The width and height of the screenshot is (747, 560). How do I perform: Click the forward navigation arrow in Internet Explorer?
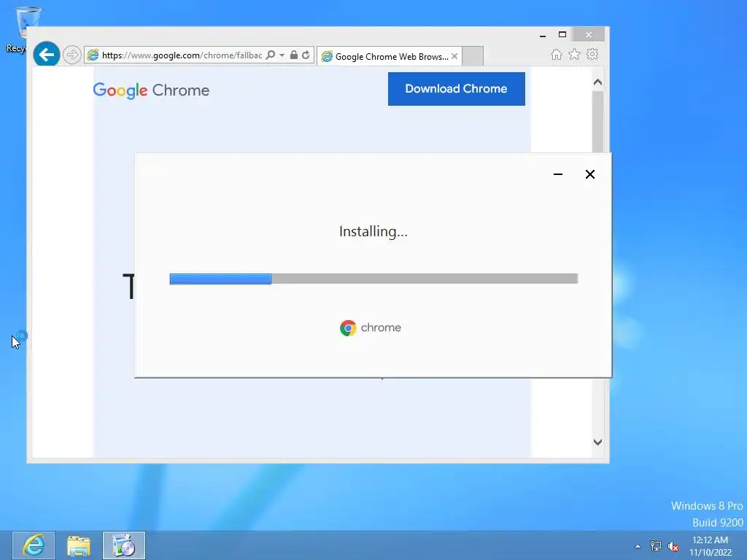(72, 55)
